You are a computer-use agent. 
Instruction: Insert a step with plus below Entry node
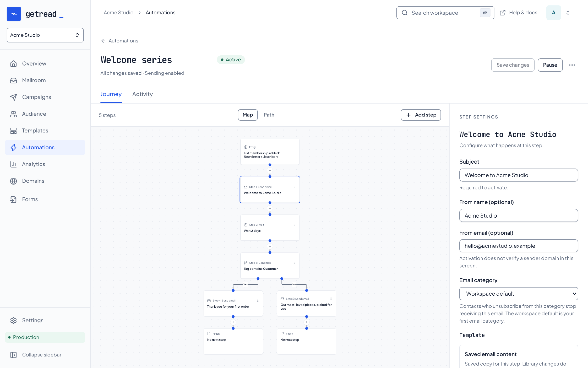(x=270, y=171)
